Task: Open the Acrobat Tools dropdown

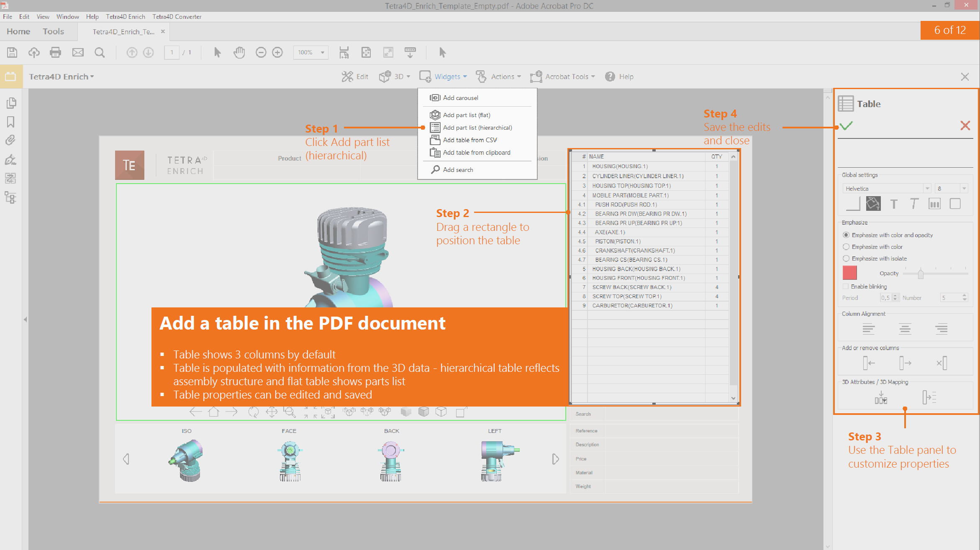Action: [x=562, y=77]
